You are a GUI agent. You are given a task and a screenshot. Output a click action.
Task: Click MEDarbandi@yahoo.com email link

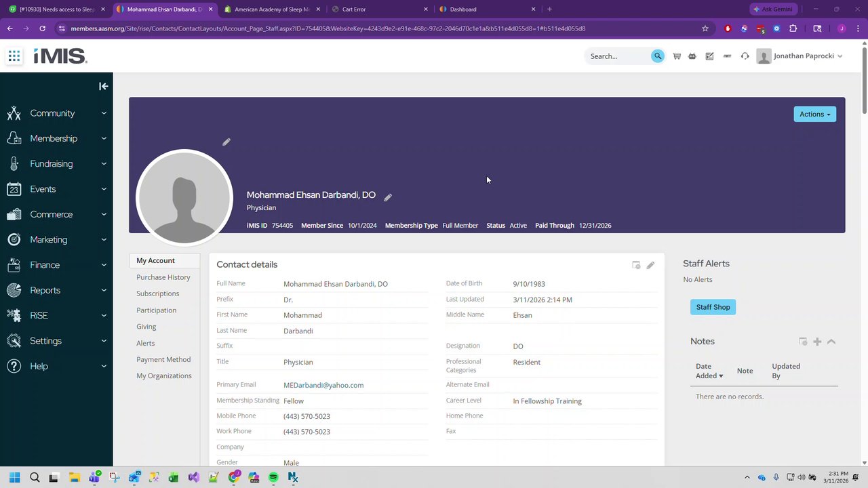tap(323, 385)
